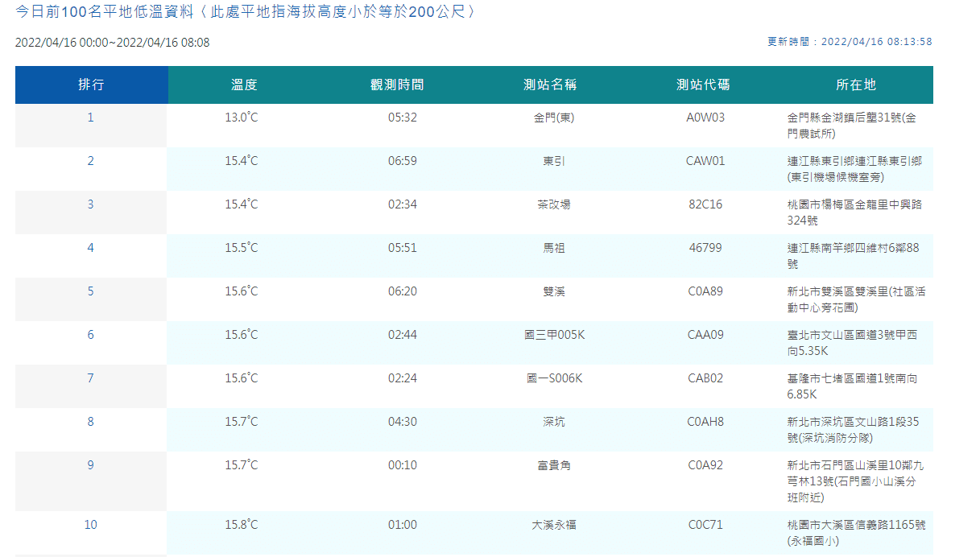
Task: Click the 排行 column header
Action: [91, 85]
